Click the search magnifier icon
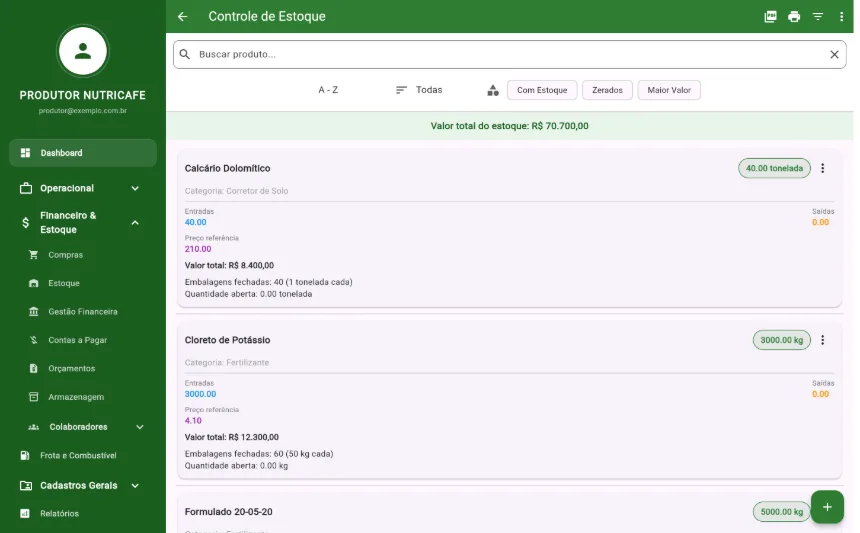Image resolution: width=860 pixels, height=533 pixels. point(185,54)
